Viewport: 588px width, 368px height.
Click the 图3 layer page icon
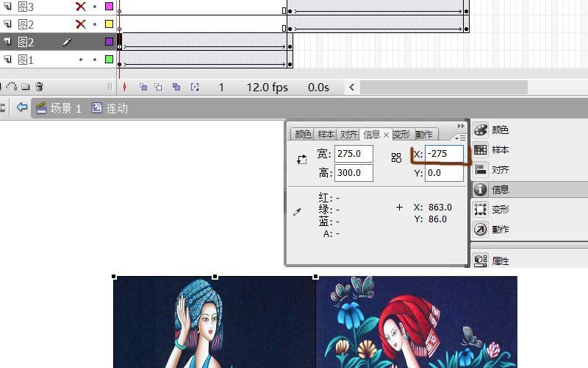[7, 6]
